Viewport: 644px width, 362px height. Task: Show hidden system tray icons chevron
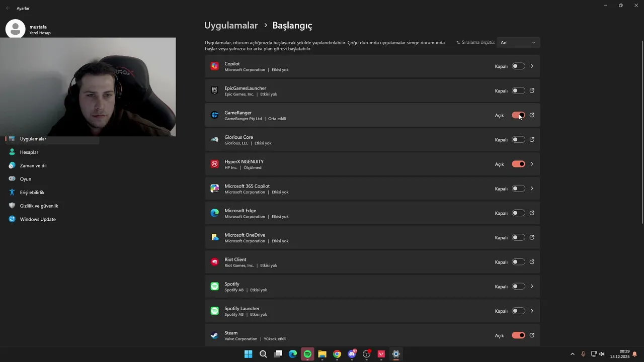(x=572, y=354)
